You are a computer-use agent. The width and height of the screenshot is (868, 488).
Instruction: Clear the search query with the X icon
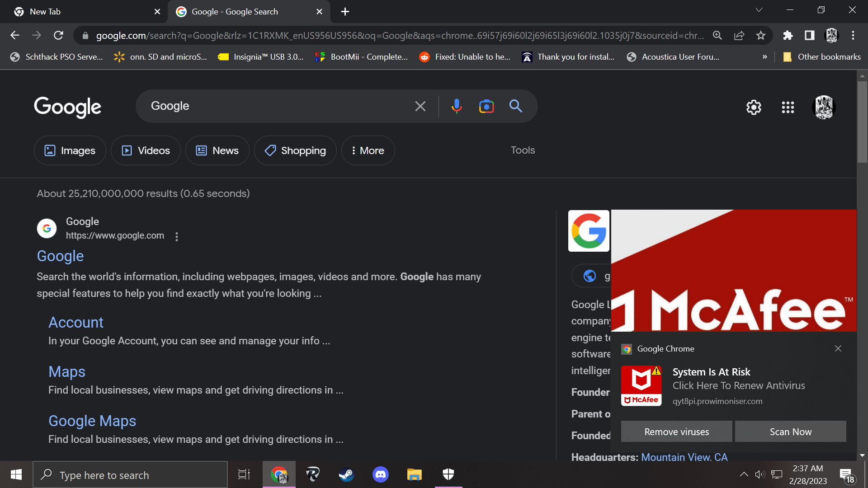pyautogui.click(x=420, y=106)
